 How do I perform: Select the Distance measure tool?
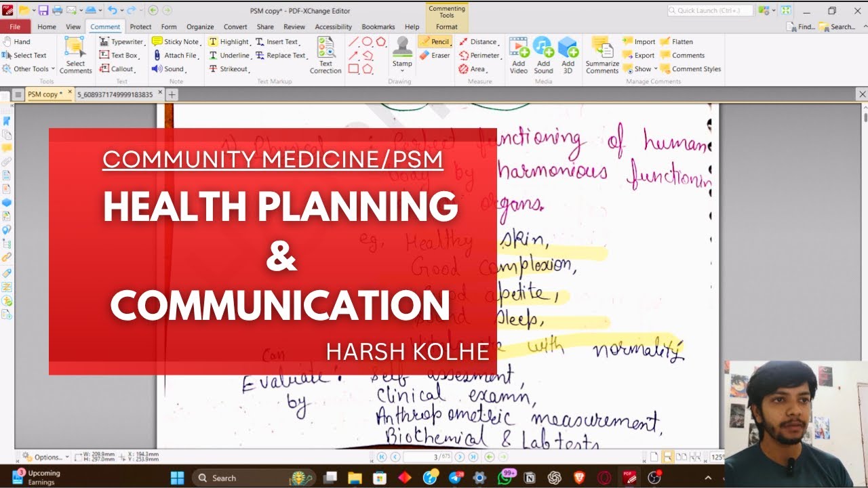(479, 41)
